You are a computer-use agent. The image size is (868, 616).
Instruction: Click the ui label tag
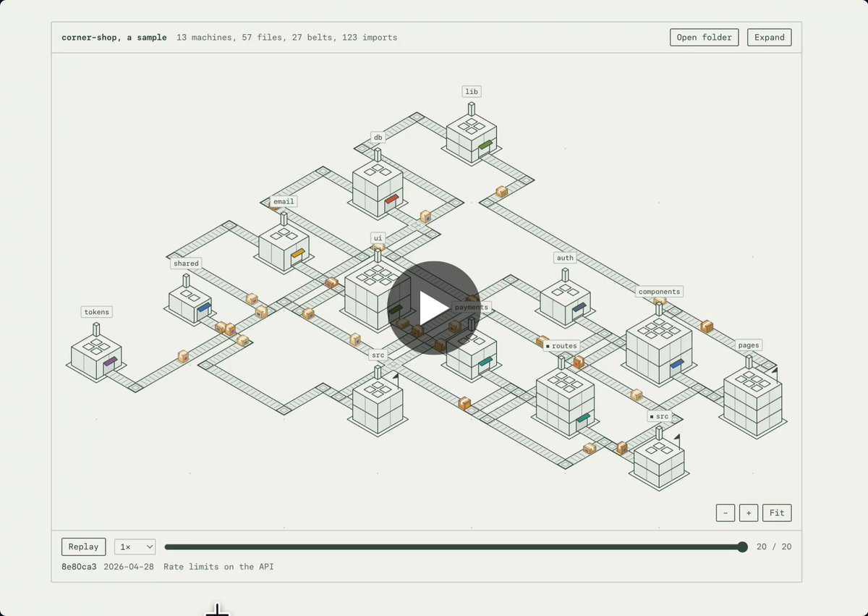pyautogui.click(x=378, y=237)
